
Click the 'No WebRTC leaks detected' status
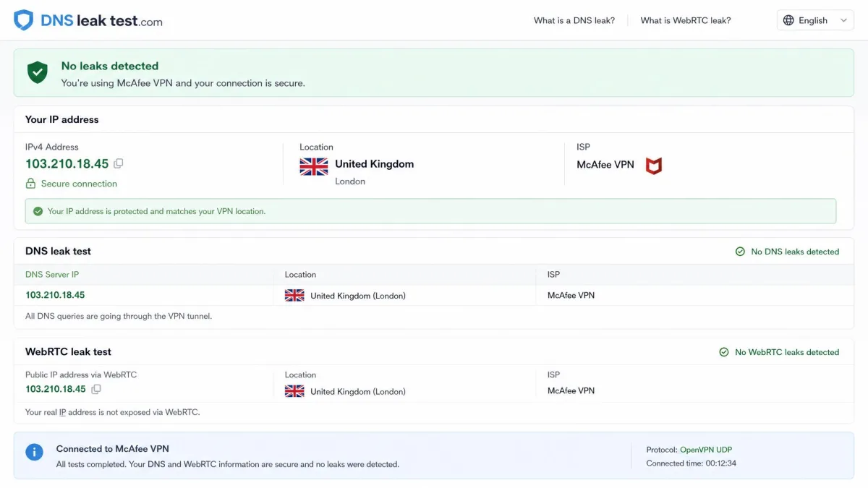click(x=787, y=352)
